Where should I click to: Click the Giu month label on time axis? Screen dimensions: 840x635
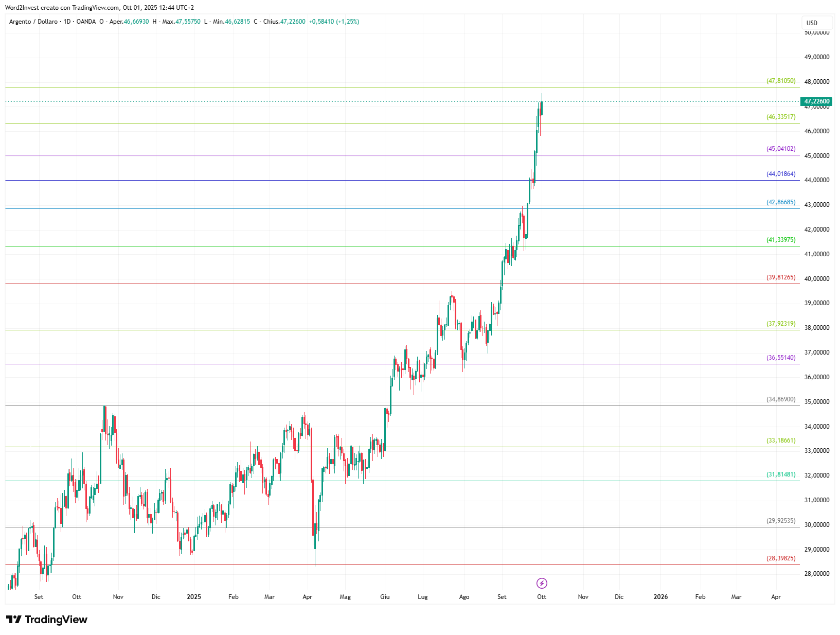pos(385,597)
